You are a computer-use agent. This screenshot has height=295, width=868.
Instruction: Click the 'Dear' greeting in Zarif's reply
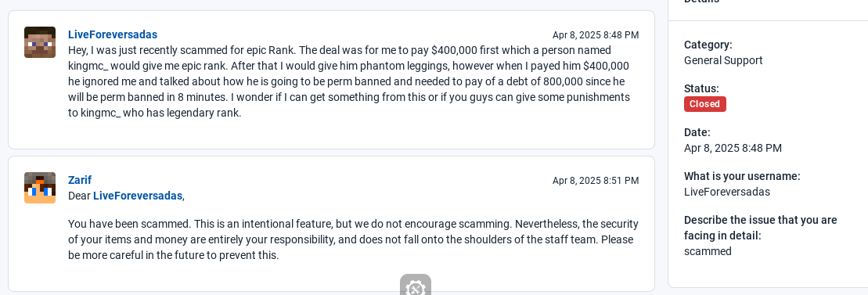coord(79,196)
